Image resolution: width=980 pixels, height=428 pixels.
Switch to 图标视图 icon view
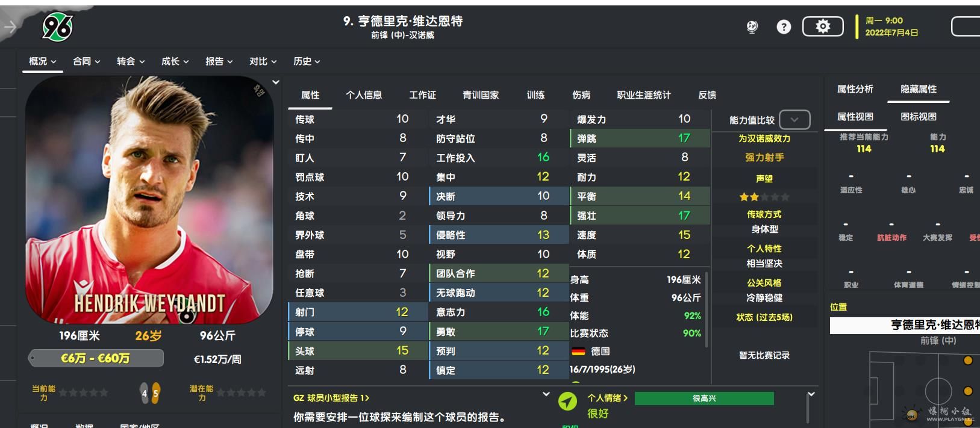click(918, 117)
